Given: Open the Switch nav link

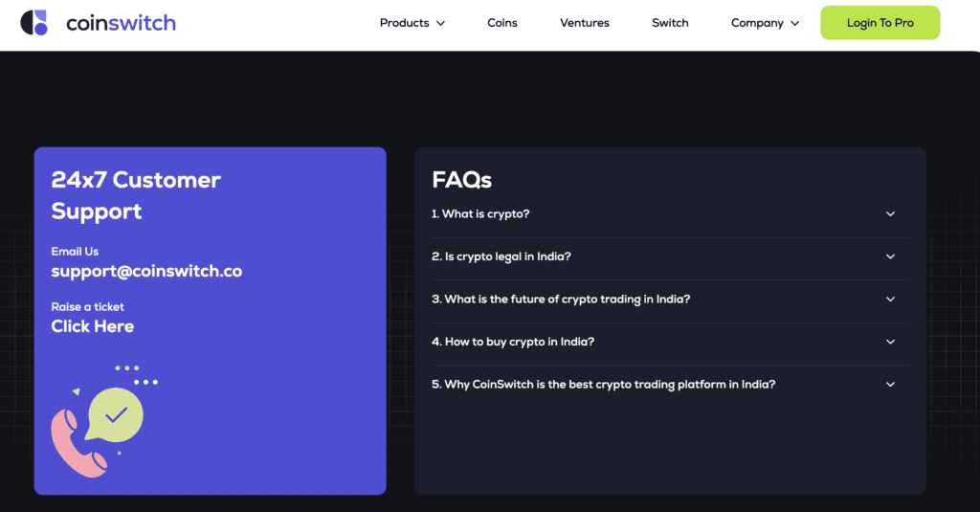Looking at the screenshot, I should 670,23.
